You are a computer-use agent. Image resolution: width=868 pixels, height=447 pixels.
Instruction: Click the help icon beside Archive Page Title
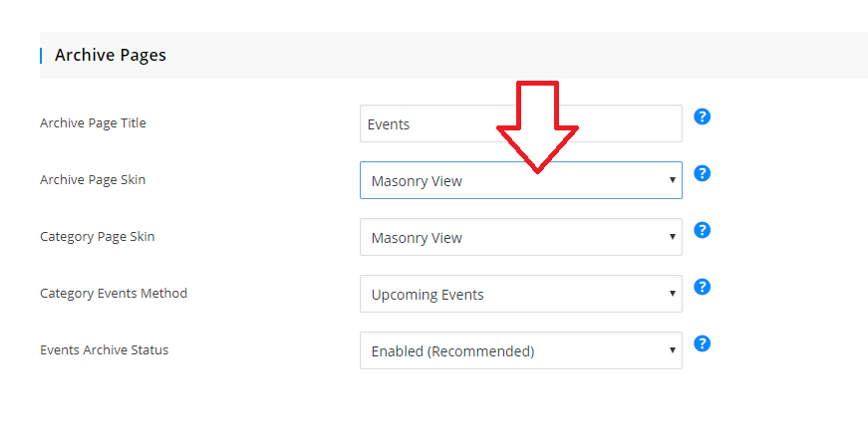coord(702,116)
